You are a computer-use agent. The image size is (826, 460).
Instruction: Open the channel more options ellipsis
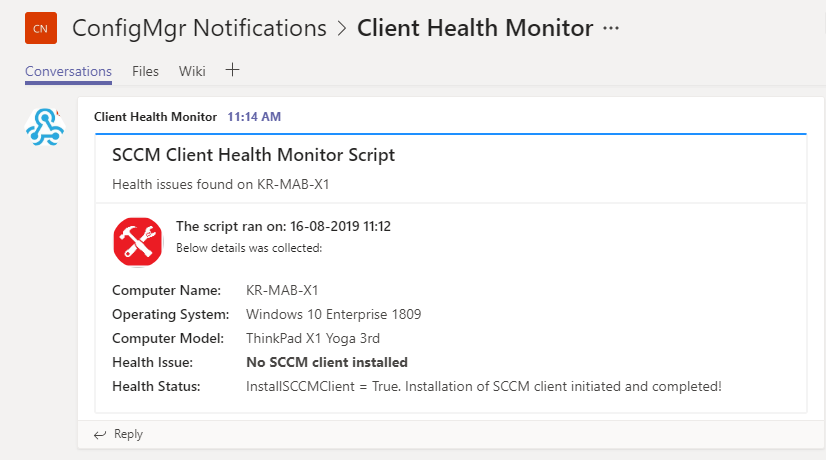click(x=611, y=28)
